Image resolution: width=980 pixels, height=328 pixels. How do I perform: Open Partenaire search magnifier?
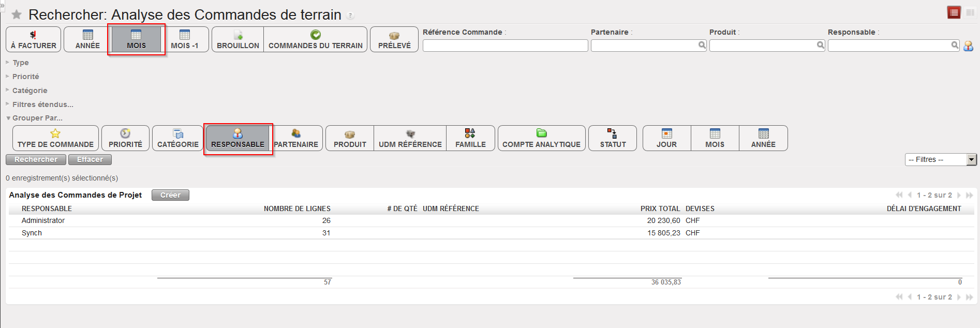coord(702,45)
